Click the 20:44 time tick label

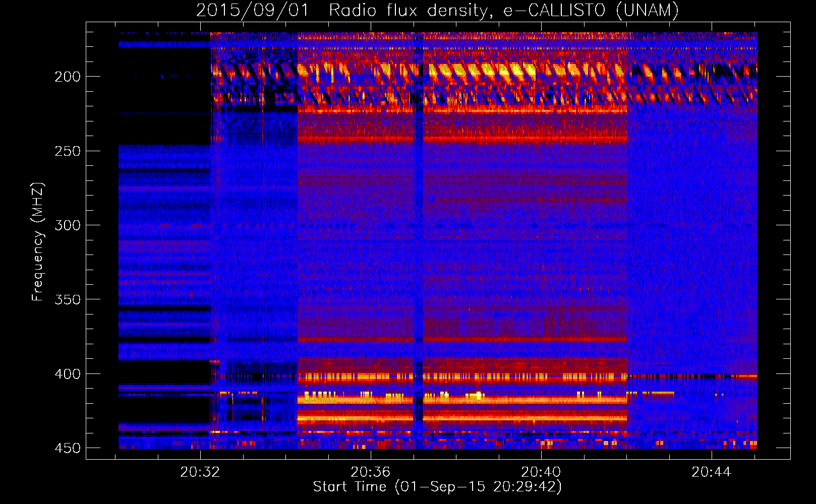tap(711, 472)
